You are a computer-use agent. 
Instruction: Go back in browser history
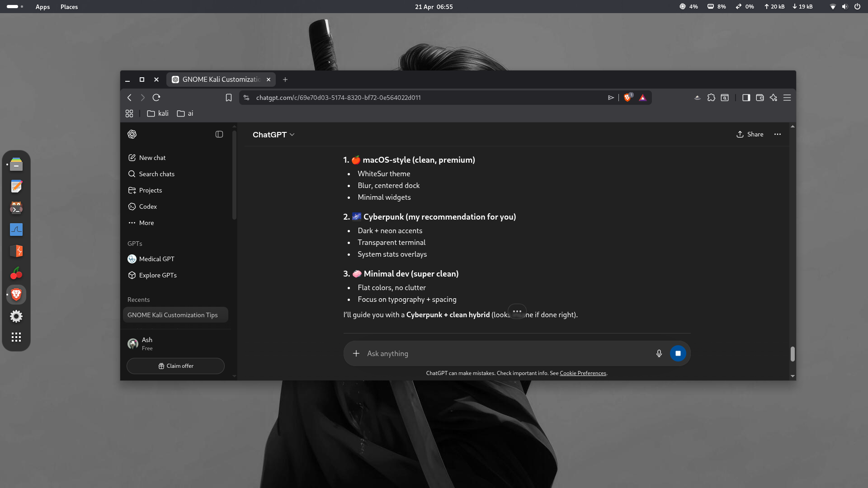(x=130, y=98)
